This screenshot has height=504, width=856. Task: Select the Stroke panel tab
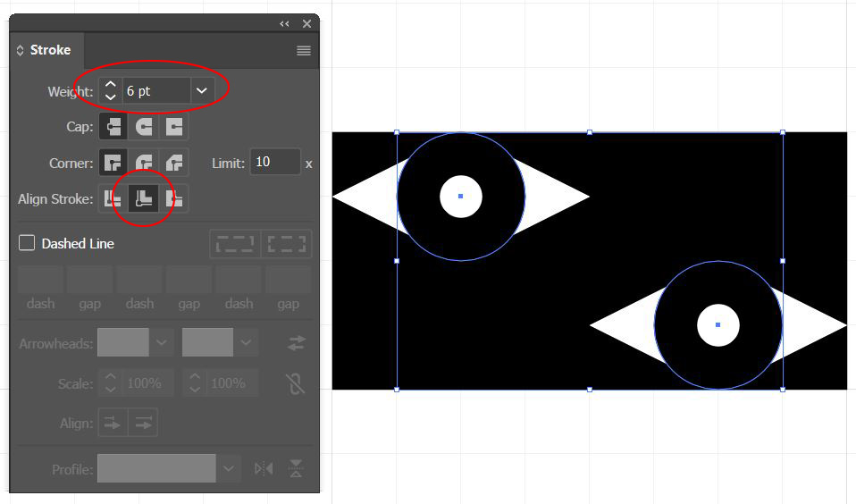(x=45, y=50)
